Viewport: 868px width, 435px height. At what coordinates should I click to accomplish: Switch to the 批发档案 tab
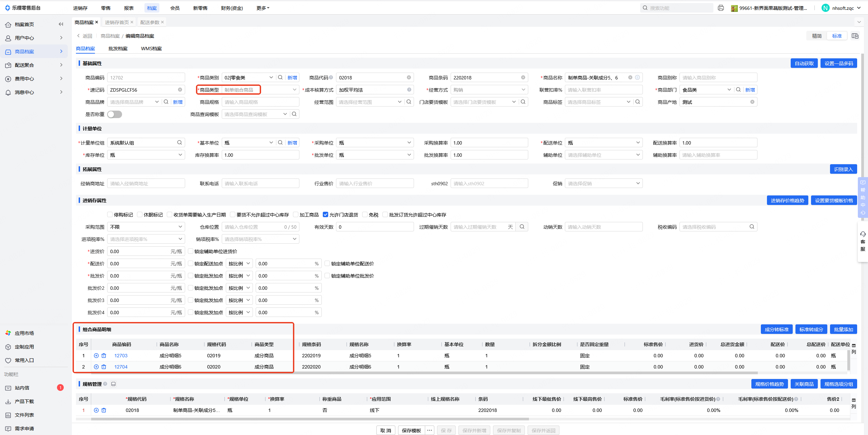pyautogui.click(x=118, y=49)
